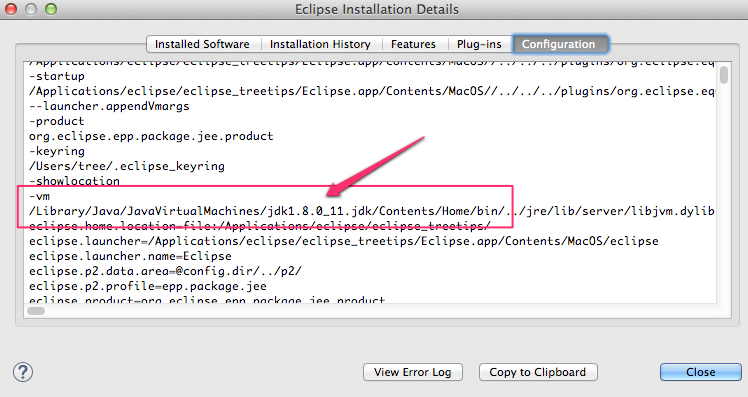Click the horizontal scrollbar thumb below configuration text
The image size is (748, 397).
coord(36,311)
